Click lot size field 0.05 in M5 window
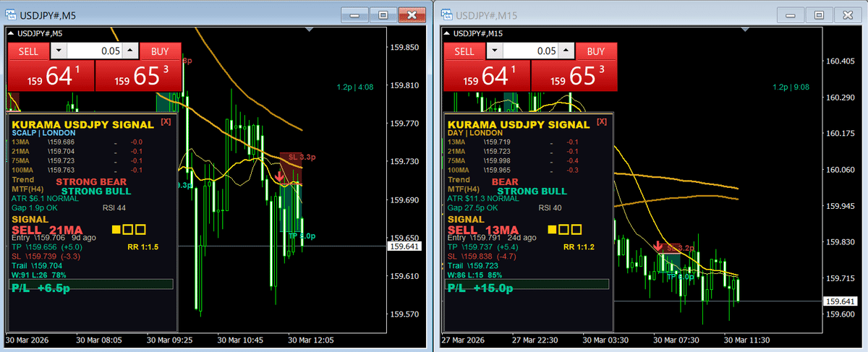 click(x=94, y=51)
